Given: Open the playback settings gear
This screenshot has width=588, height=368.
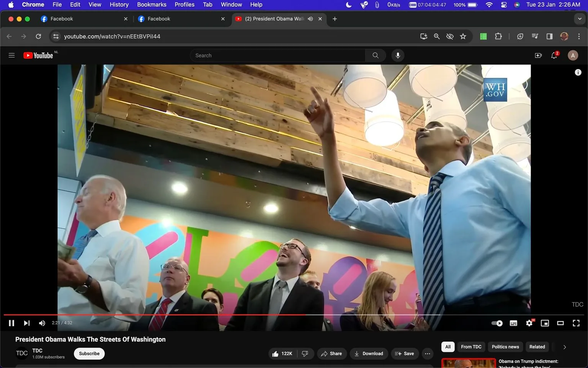Looking at the screenshot, I should pyautogui.click(x=529, y=323).
